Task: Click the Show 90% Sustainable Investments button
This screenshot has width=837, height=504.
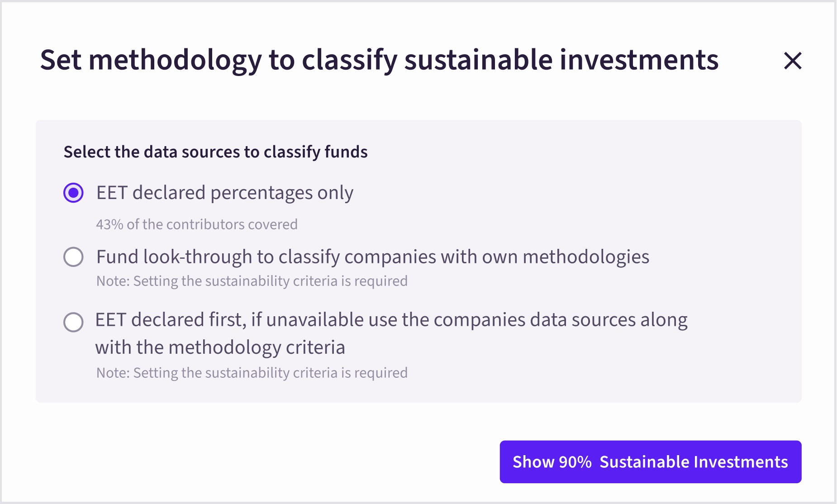Action: point(650,462)
